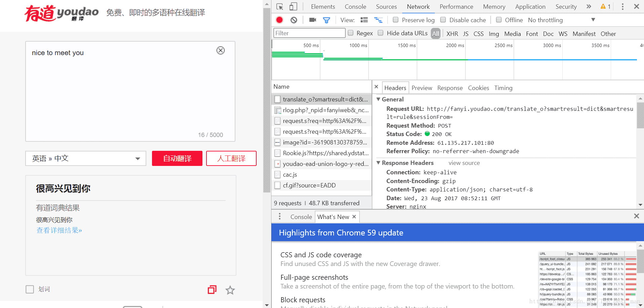Image resolution: width=644 pixels, height=308 pixels.
Task: Clear the network log
Action: 294,20
